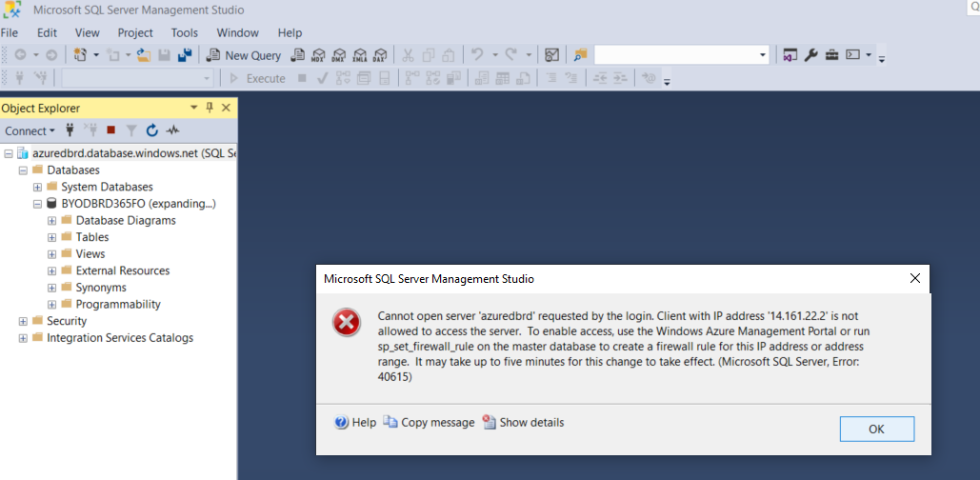Image resolution: width=980 pixels, height=480 pixels.
Task: Open toolbar overflow options arrow
Action: [x=882, y=59]
